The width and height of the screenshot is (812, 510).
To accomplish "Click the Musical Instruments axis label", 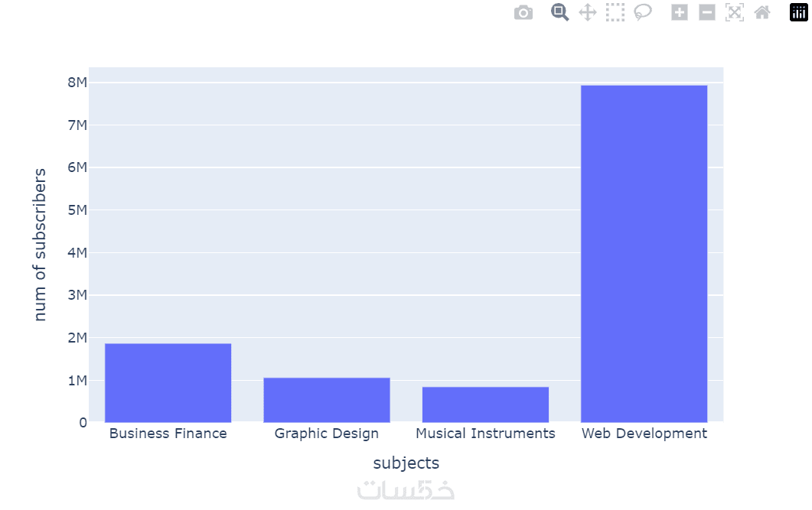I will [x=485, y=434].
